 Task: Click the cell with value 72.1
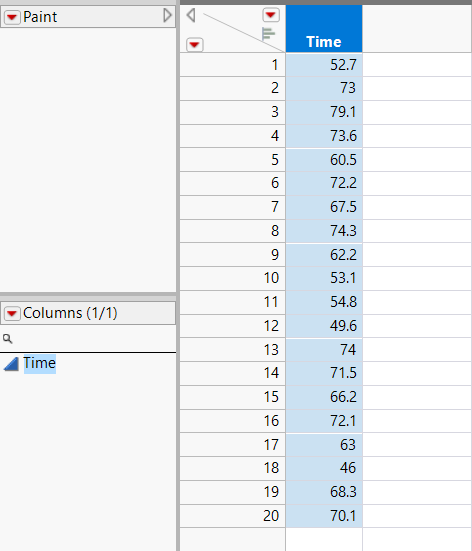click(324, 421)
